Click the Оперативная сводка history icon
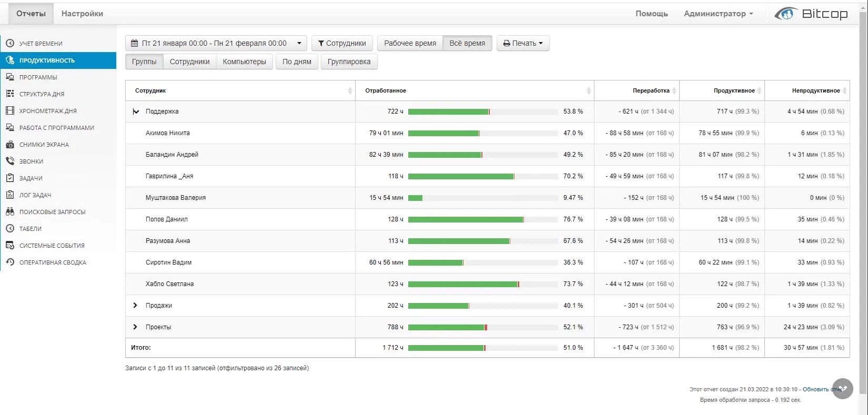The height and width of the screenshot is (415, 868). [x=9, y=262]
